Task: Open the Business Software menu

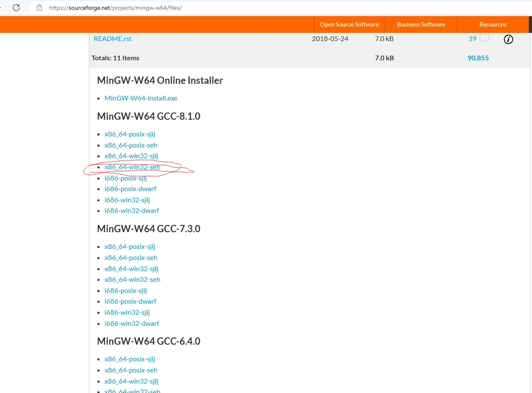Action: pyautogui.click(x=421, y=24)
